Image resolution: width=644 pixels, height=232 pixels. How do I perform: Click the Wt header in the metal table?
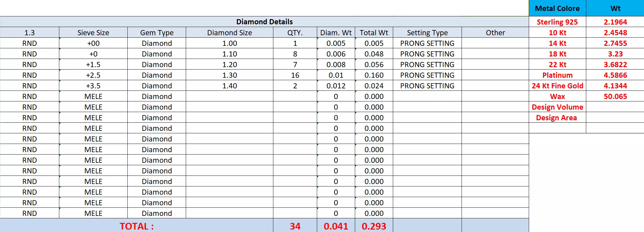615,8
